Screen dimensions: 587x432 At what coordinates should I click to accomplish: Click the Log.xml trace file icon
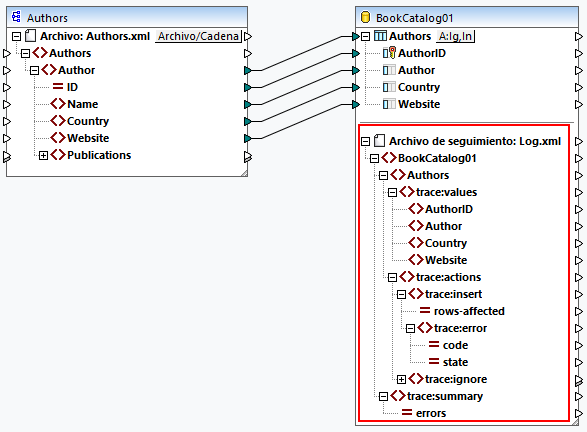(x=379, y=141)
